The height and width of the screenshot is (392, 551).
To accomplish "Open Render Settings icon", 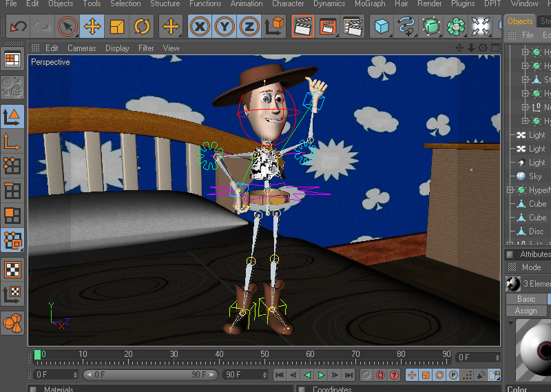I will (x=353, y=26).
